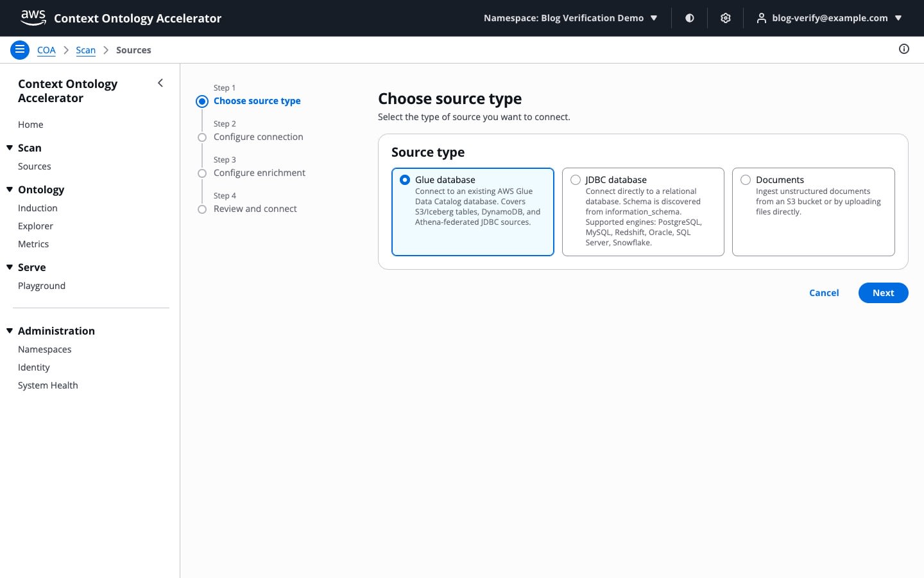Collapse the side navigation with the chevron
924x578 pixels.
pos(160,83)
